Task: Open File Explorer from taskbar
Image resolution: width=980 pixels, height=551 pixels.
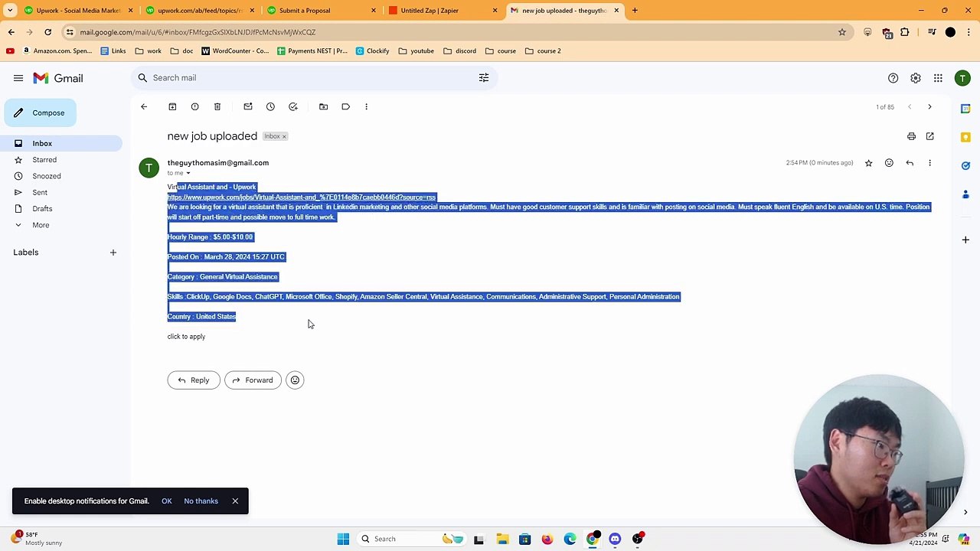Action: 502,539
